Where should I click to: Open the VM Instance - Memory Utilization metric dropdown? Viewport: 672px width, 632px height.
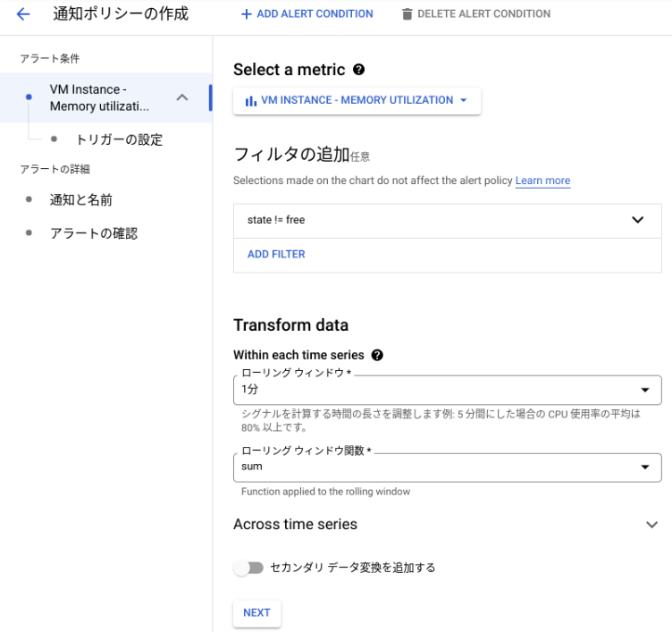[357, 101]
